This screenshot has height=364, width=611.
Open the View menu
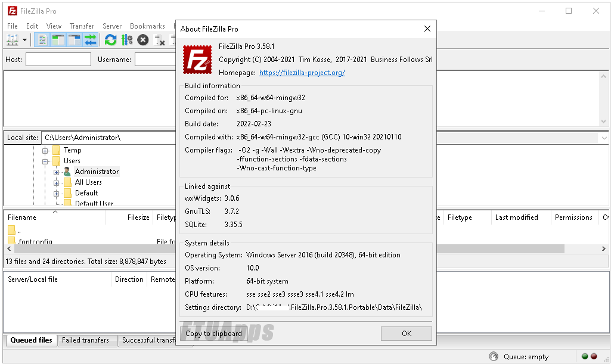(x=54, y=26)
